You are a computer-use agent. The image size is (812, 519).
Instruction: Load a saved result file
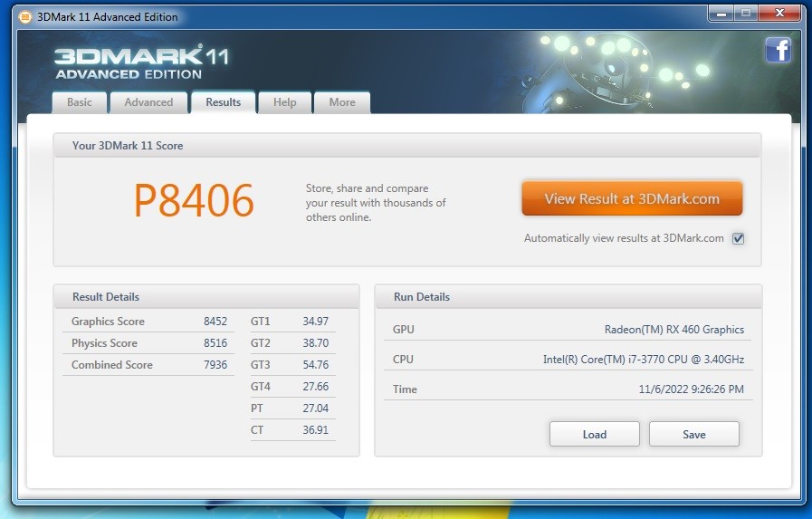click(595, 434)
